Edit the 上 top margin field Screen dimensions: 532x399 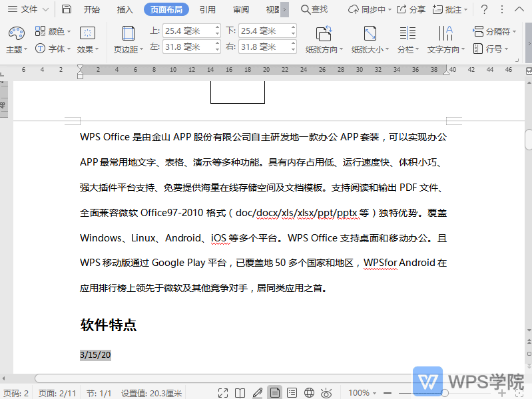coord(188,31)
